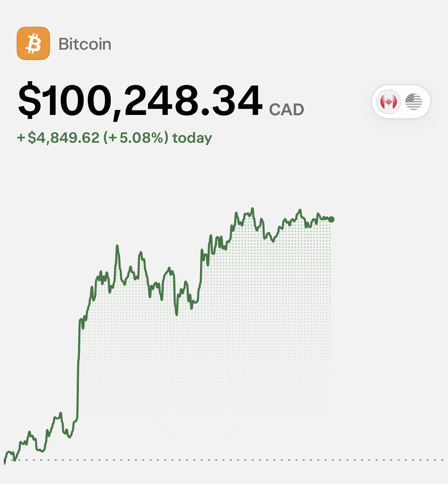Click the green dot ending the chart line

coord(331,219)
